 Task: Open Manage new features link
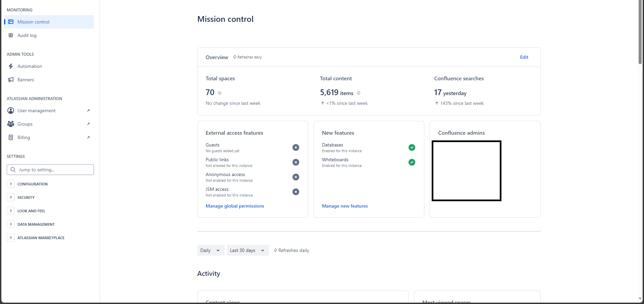pos(345,206)
